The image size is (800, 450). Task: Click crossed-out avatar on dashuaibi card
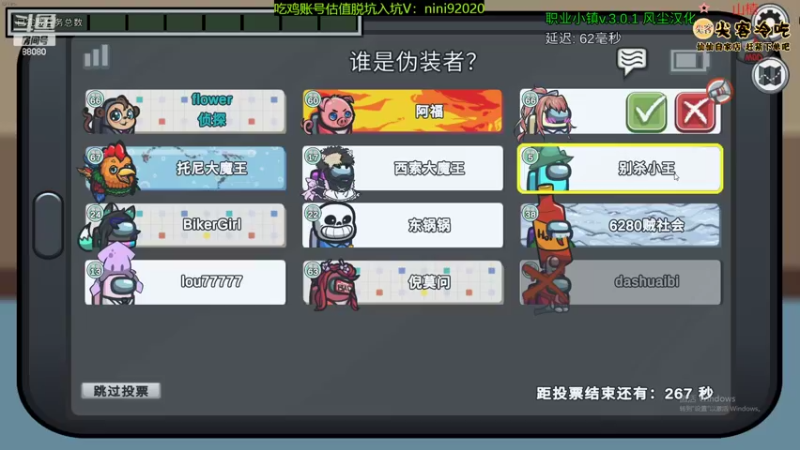coord(547,284)
